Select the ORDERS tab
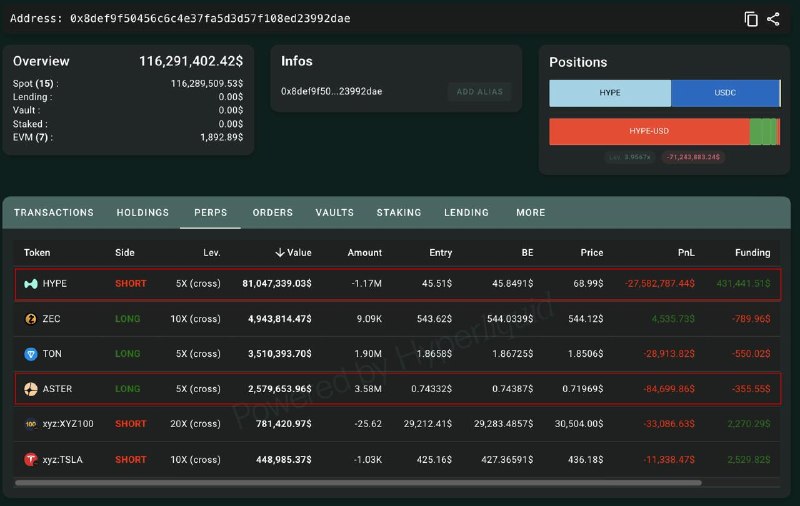The image size is (800, 506). pyautogui.click(x=272, y=213)
